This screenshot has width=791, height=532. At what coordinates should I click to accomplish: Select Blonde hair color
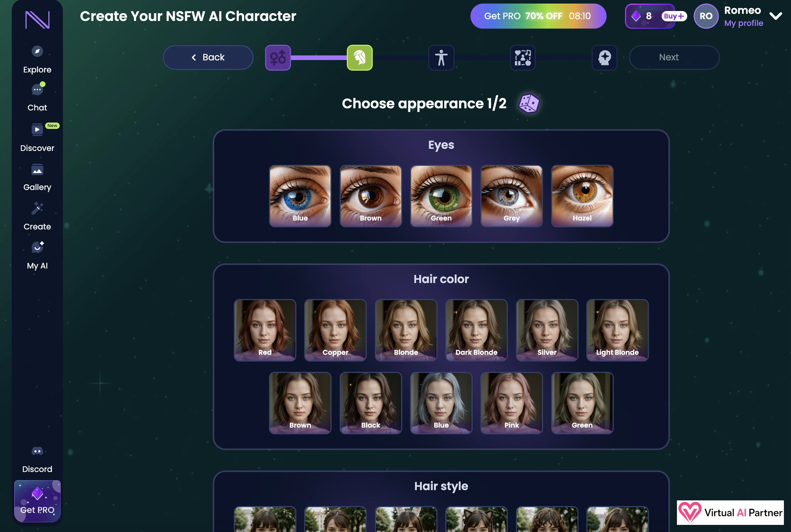click(406, 330)
